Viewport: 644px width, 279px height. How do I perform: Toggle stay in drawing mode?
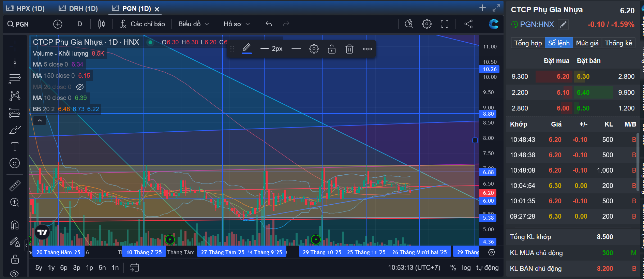15,242
